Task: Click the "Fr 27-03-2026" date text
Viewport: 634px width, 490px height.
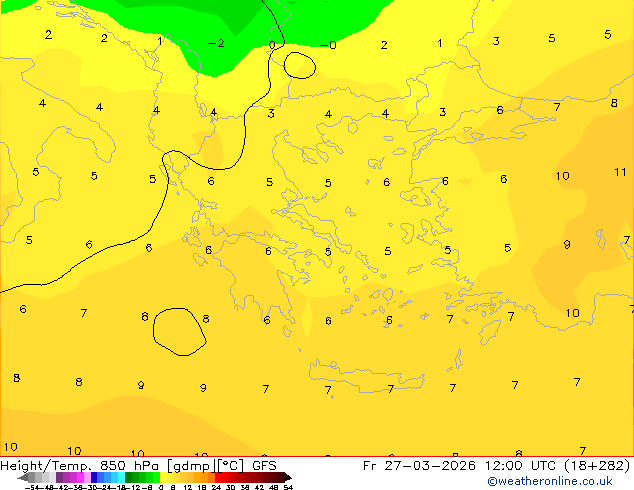Action: tap(419, 466)
